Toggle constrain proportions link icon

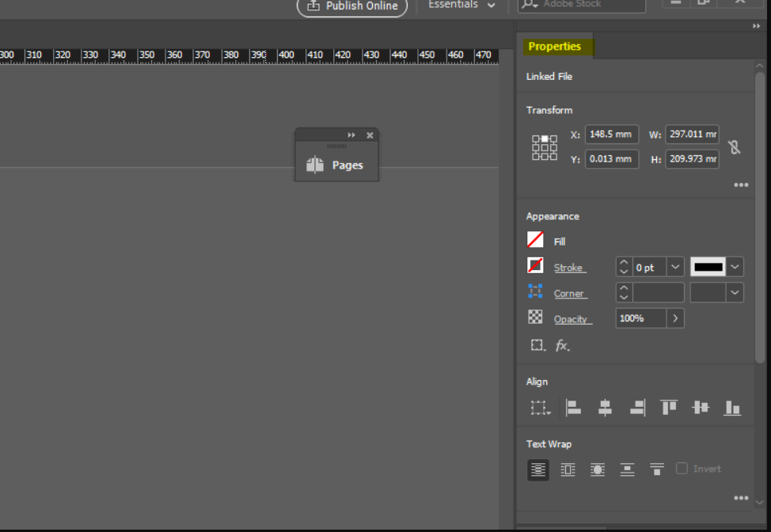(x=734, y=147)
